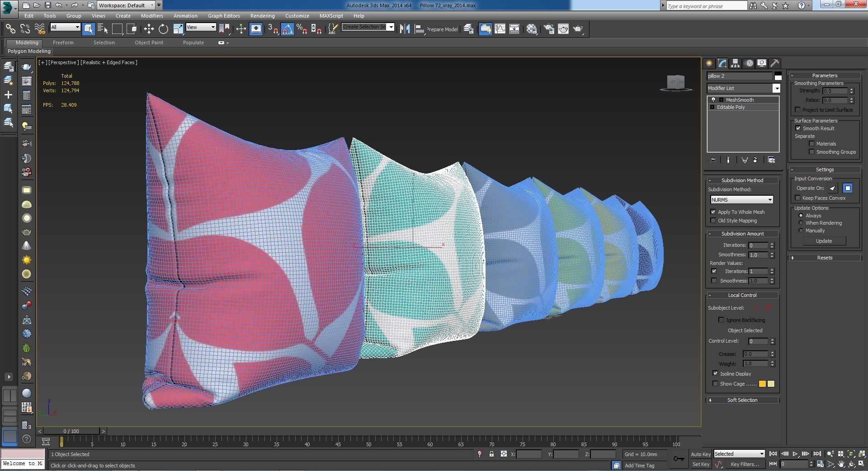Expand the Resets rollout
Viewport: 868px width, 471px height.
click(x=825, y=258)
